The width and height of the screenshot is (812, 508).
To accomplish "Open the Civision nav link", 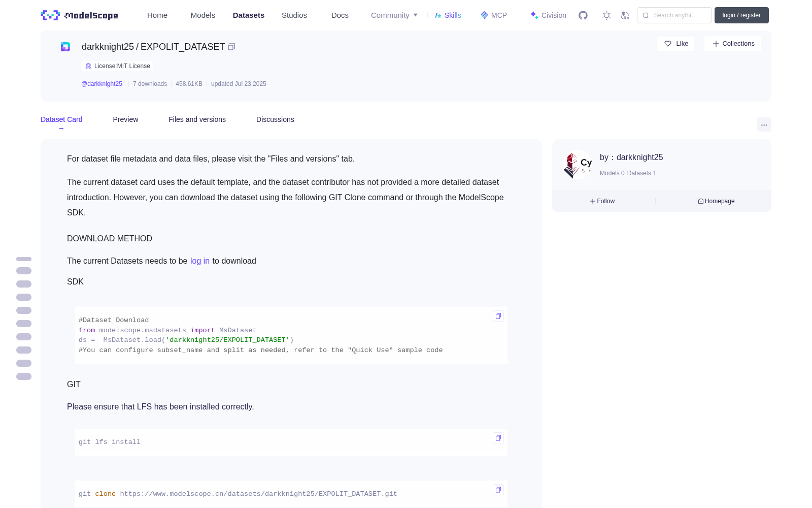I will [548, 15].
